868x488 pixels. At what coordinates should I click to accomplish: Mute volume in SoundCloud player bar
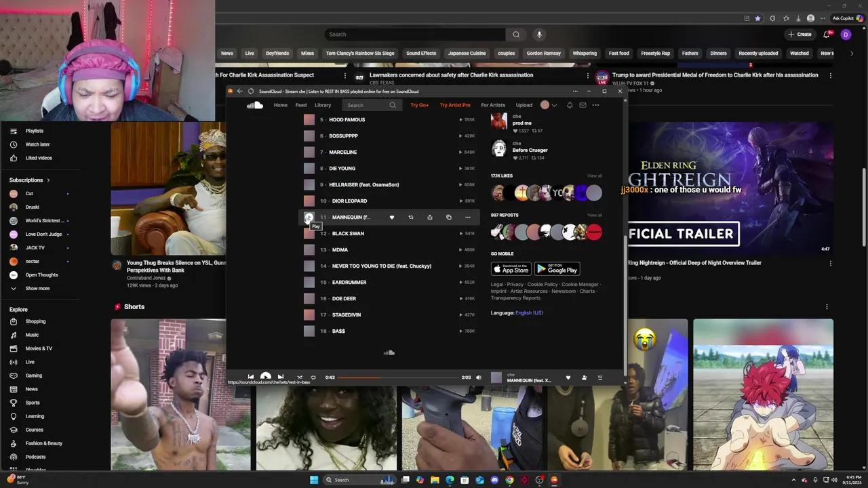(478, 378)
